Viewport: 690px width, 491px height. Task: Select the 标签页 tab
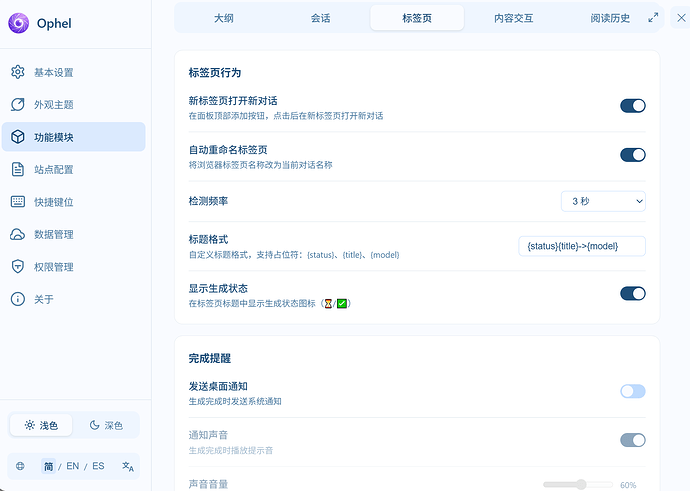pyautogui.click(x=417, y=18)
